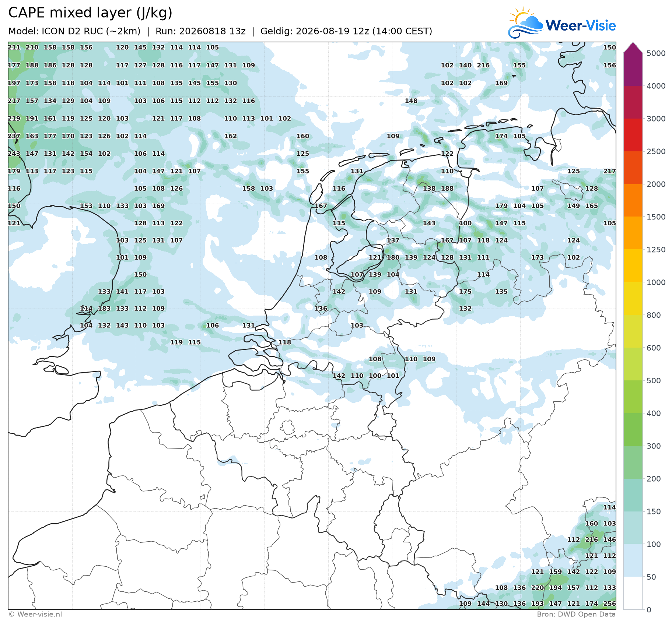Image resolution: width=672 pixels, height=619 pixels.
Task: Click the 183 value near English coast
Action: pos(104,309)
